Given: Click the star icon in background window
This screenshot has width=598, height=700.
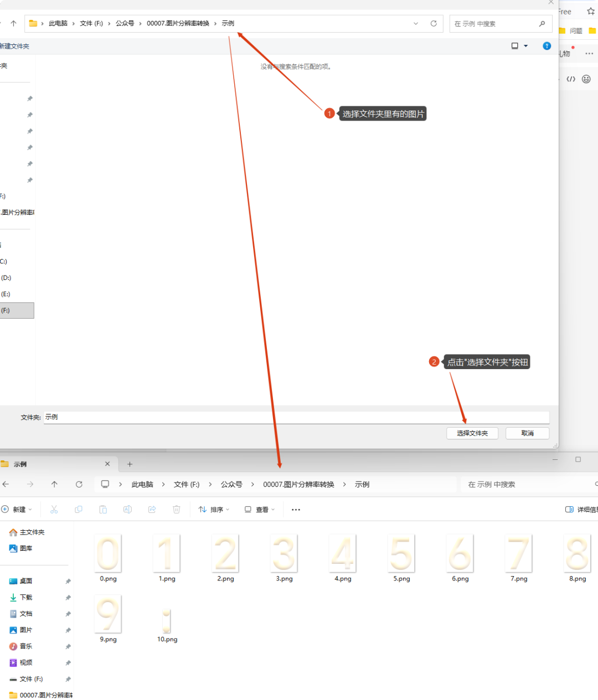Looking at the screenshot, I should pos(591,11).
